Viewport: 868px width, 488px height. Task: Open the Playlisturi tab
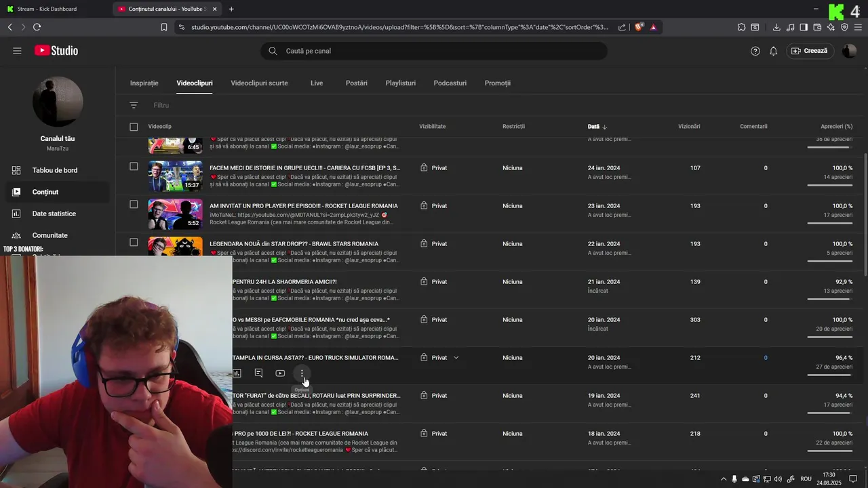coord(401,83)
